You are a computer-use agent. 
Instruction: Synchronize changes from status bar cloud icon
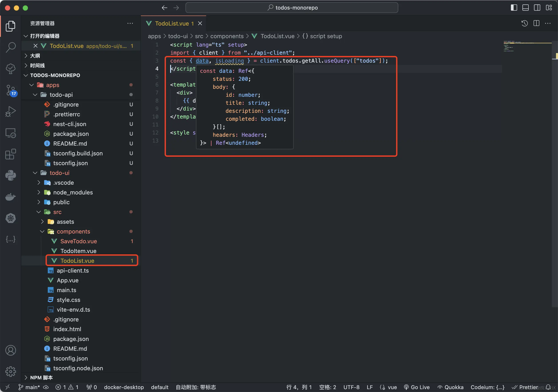pyautogui.click(x=46, y=387)
